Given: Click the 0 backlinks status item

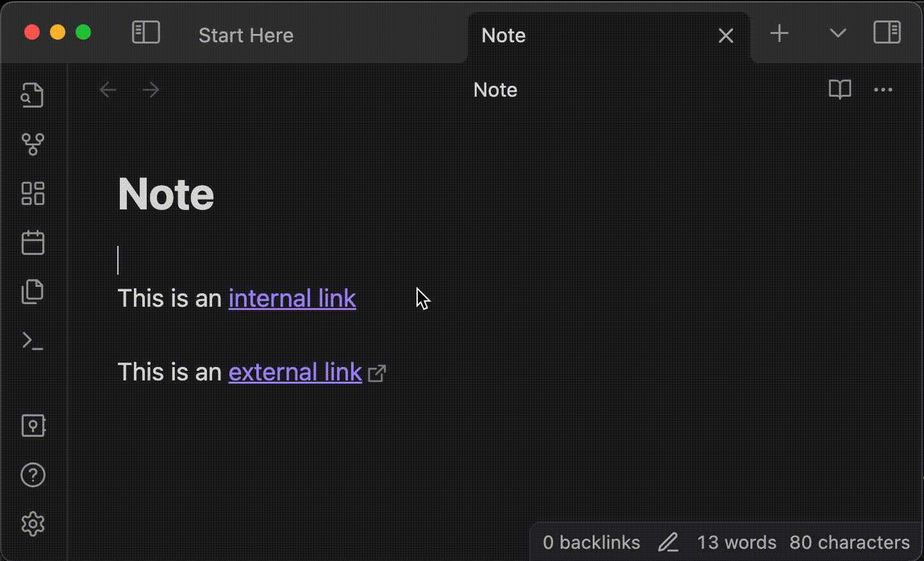Looking at the screenshot, I should coord(591,542).
